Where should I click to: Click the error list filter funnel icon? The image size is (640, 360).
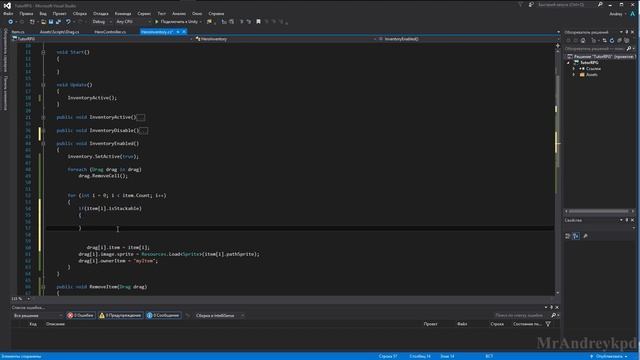pos(548,324)
